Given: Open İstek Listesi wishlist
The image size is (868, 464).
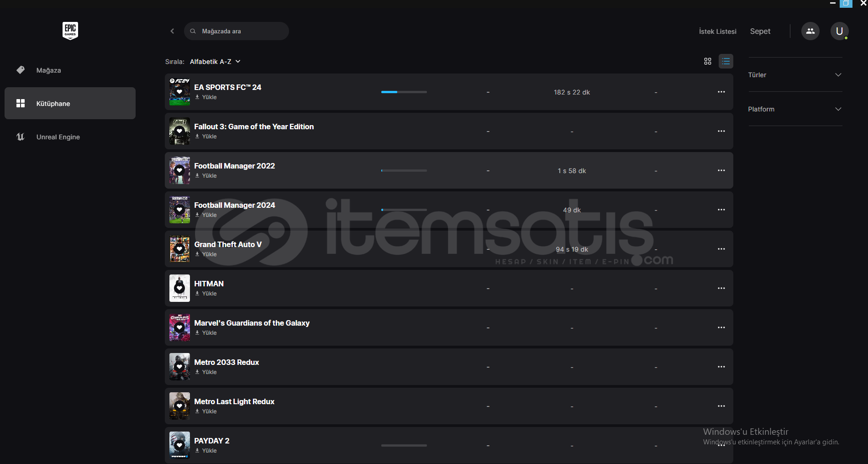Looking at the screenshot, I should (718, 32).
